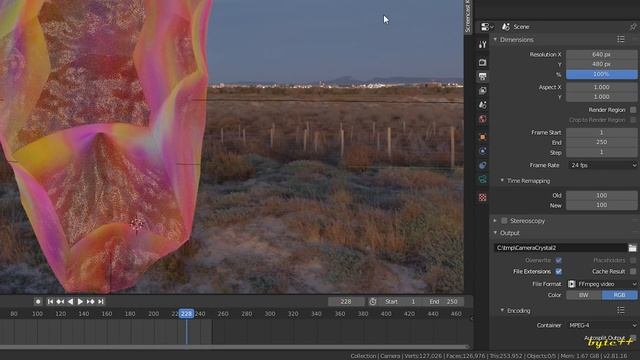
Task: Play the animation forward
Action: point(80,302)
